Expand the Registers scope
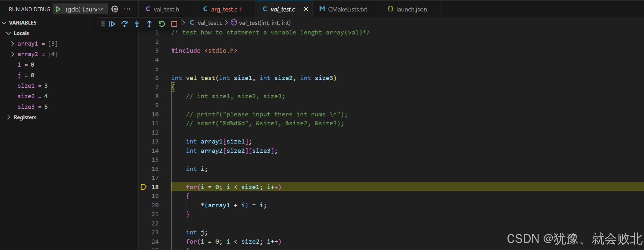 [x=9, y=117]
